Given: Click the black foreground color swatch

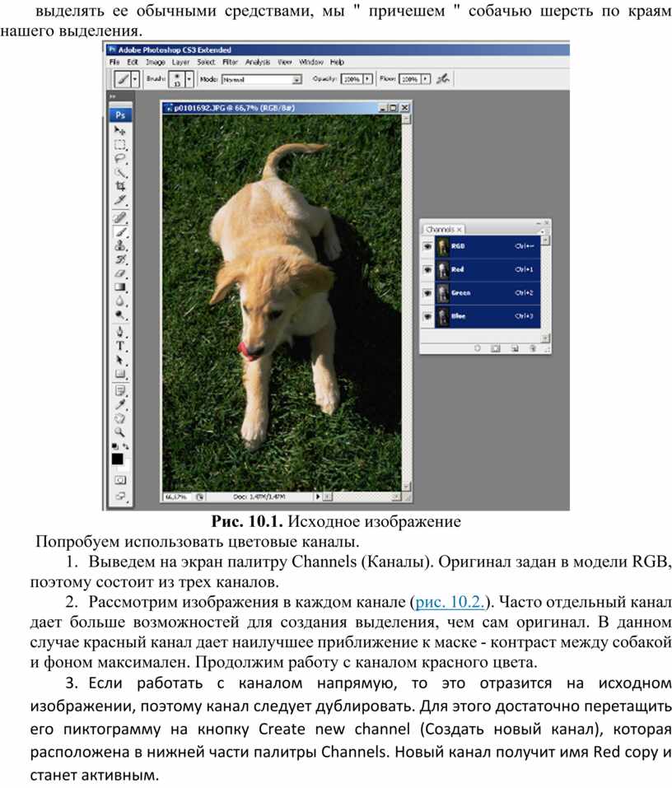Looking at the screenshot, I should click(x=117, y=459).
